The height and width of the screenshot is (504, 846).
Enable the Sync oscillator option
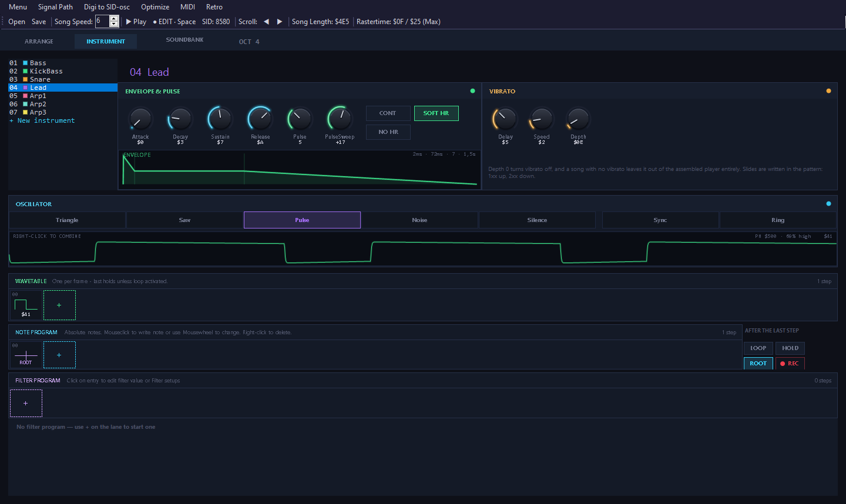660,220
